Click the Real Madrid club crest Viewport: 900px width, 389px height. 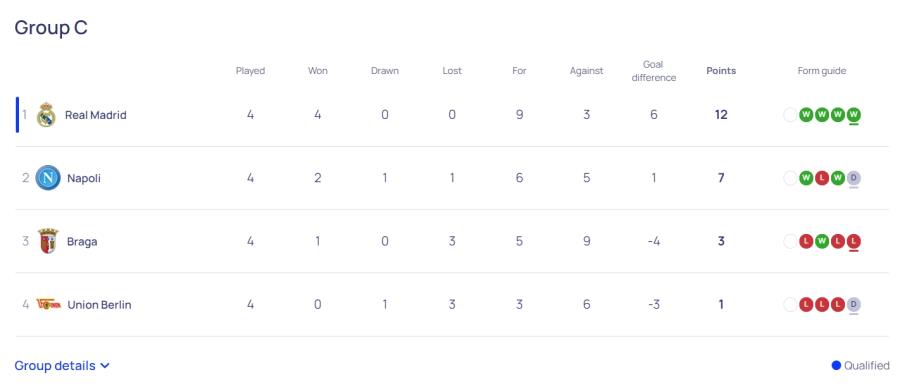coord(46,115)
